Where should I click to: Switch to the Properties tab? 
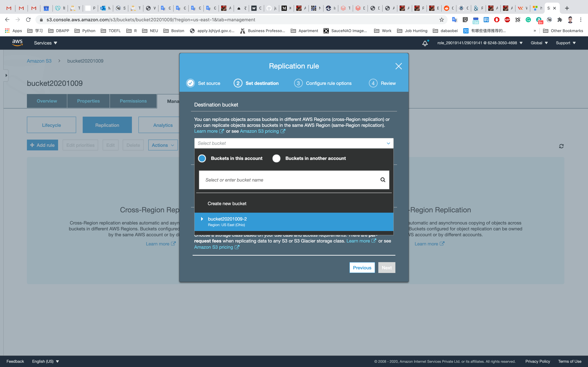coord(88,101)
